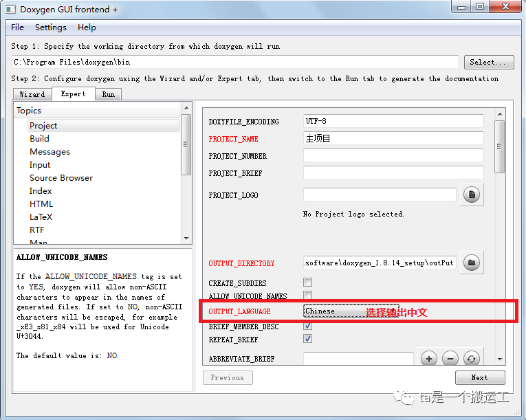
Task: Select the Build topic
Action: point(40,139)
